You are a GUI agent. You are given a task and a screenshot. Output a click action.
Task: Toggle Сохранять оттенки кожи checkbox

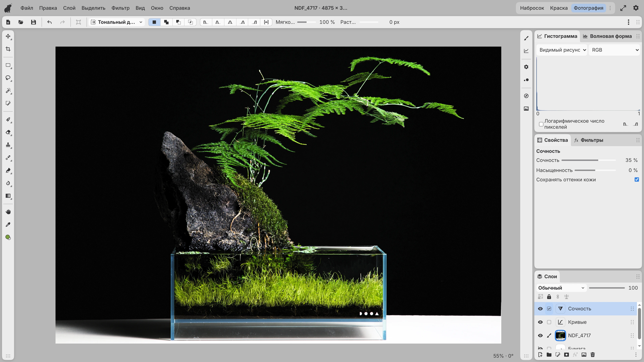[x=637, y=180]
